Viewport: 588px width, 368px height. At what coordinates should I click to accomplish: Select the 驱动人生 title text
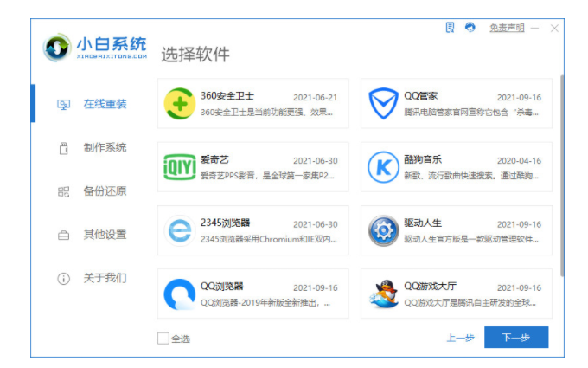coord(423,223)
